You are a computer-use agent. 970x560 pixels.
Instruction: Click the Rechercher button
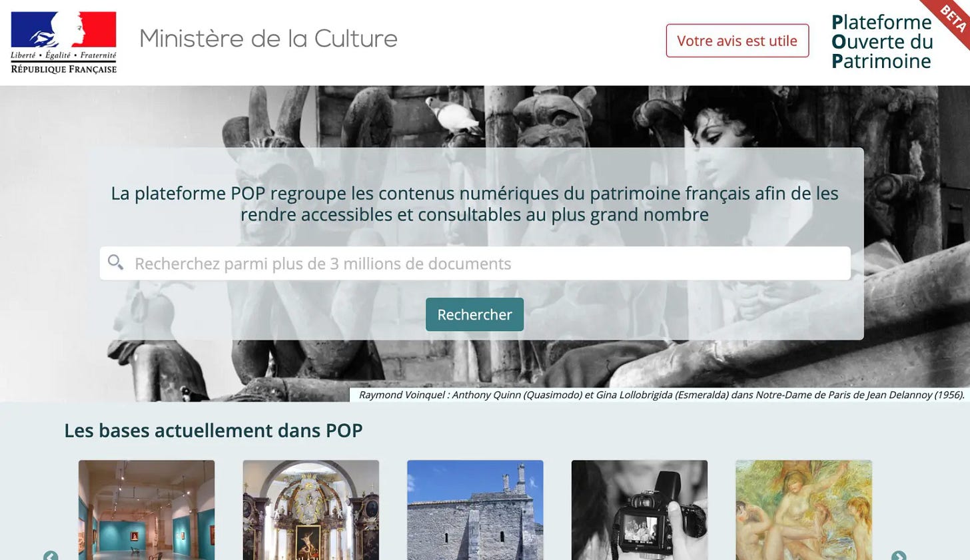point(474,314)
